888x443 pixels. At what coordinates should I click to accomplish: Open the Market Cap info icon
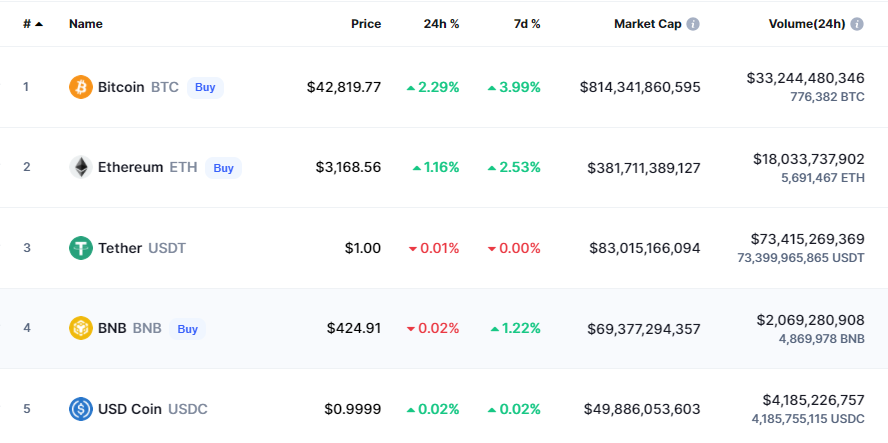(693, 24)
